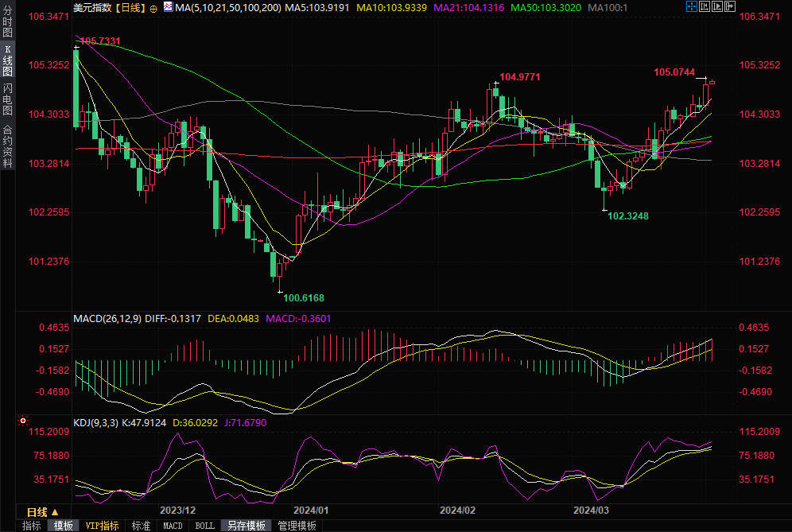The height and width of the screenshot is (532, 792).
Task: Select the K线图 sidebar tab
Action: 8,60
